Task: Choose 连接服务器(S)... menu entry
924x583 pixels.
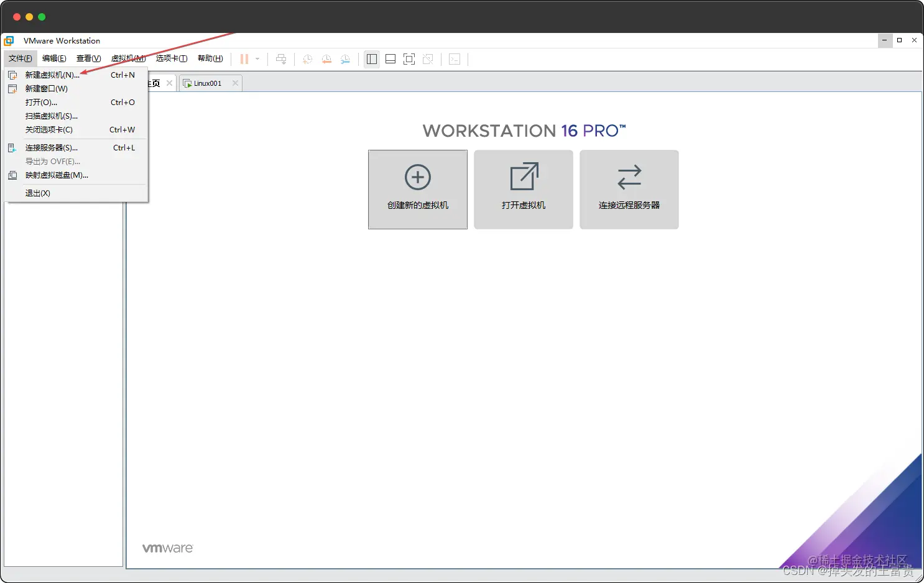Action: click(76, 148)
